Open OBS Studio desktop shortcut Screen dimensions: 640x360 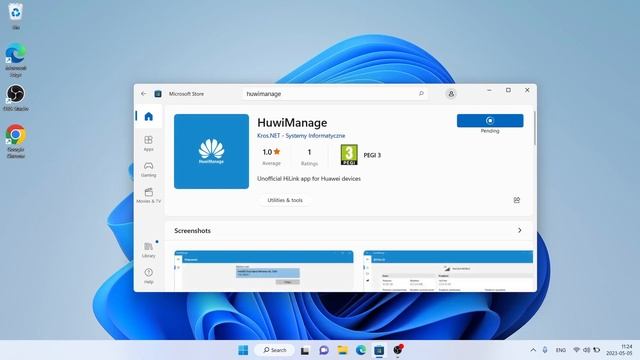(16, 98)
